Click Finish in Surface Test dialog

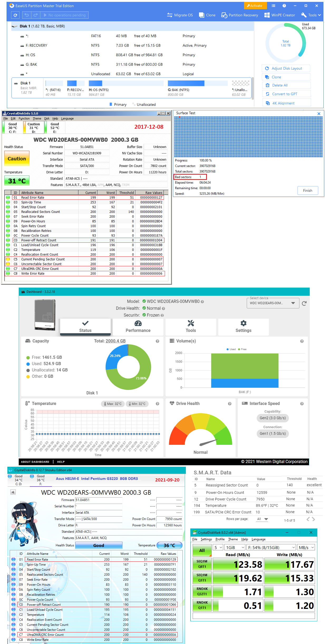click(x=308, y=190)
